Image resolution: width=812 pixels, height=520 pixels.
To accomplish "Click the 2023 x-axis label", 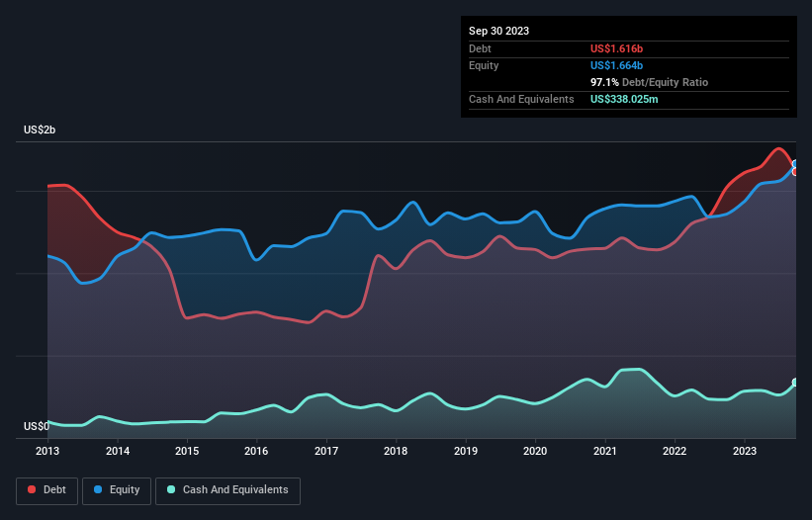I will point(744,451).
